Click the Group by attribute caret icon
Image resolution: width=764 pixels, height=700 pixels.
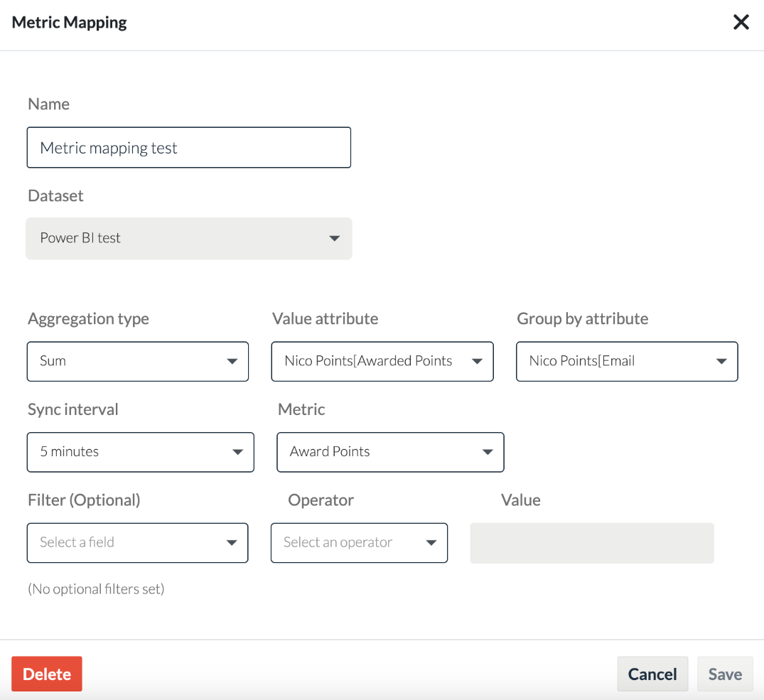[721, 362]
